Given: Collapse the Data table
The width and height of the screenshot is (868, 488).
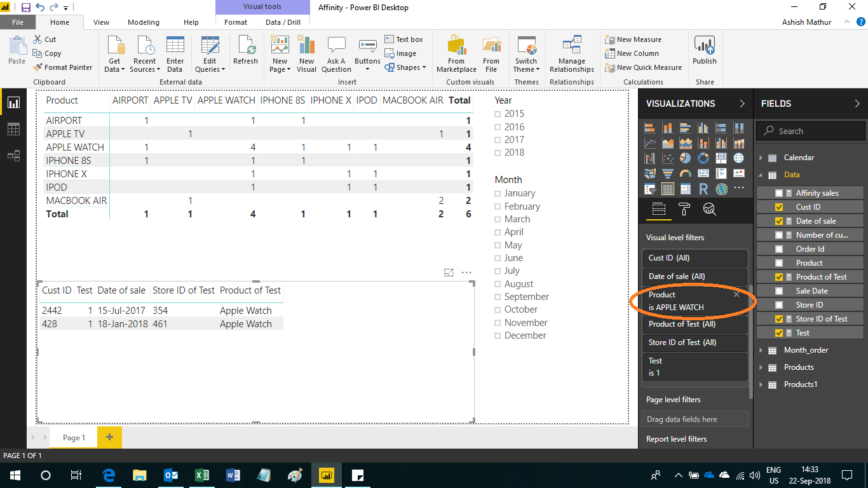Looking at the screenshot, I should coord(761,175).
